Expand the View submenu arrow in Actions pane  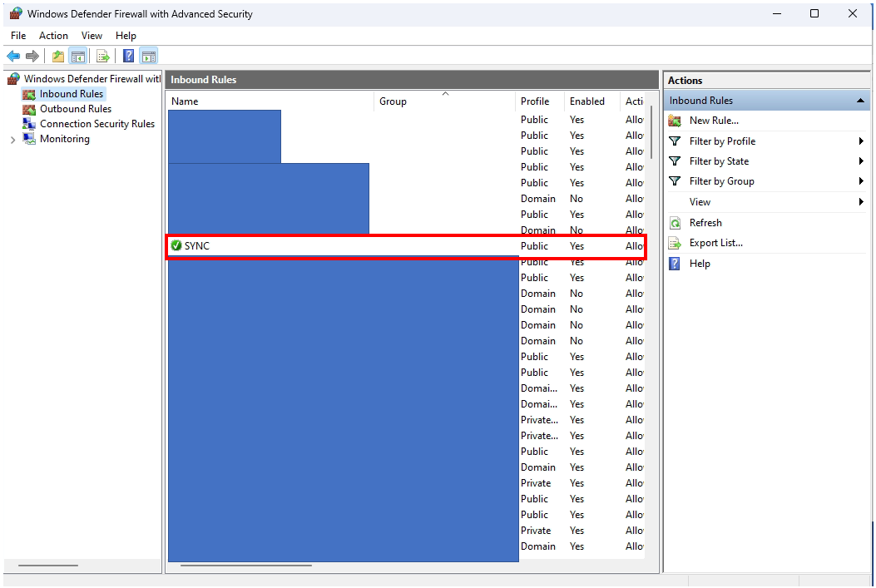pyautogui.click(x=861, y=201)
